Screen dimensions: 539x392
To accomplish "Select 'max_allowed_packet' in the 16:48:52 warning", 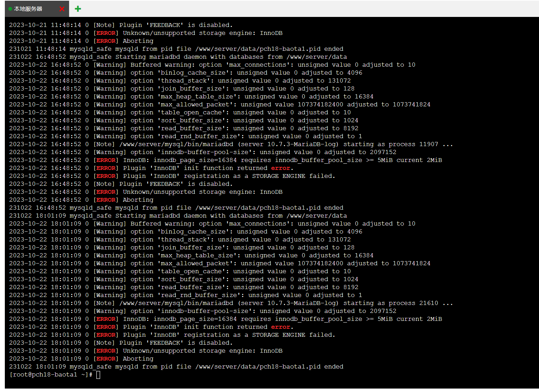I will (x=195, y=105).
